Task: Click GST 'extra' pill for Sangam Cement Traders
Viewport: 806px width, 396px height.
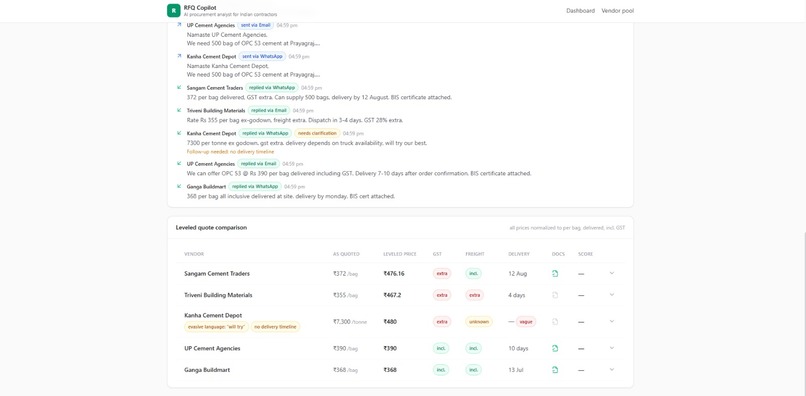Action: tap(442, 274)
